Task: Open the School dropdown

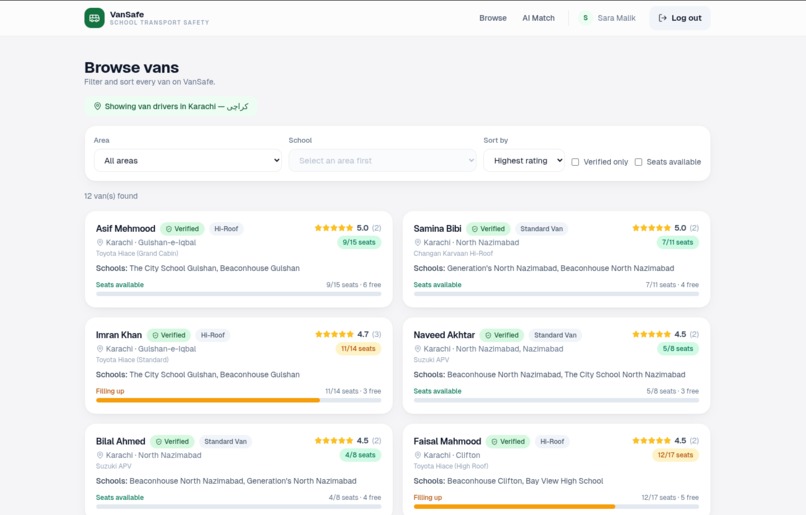Action: pyautogui.click(x=382, y=160)
